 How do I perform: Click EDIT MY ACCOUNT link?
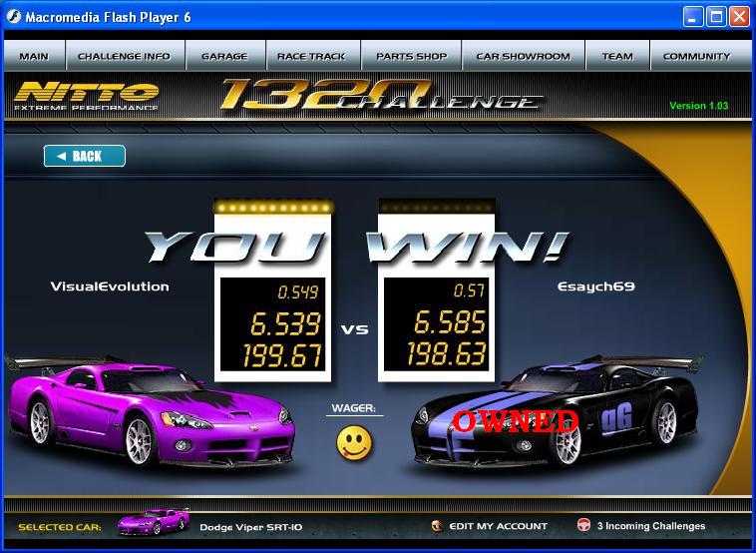click(x=498, y=526)
